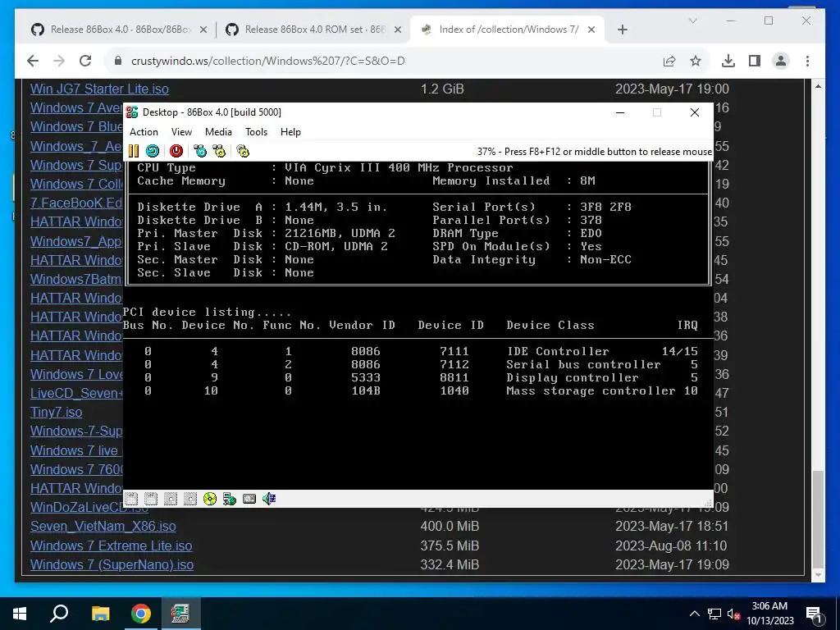
Task: Open Seven_VietNam_X86.iso link
Action: (x=103, y=526)
